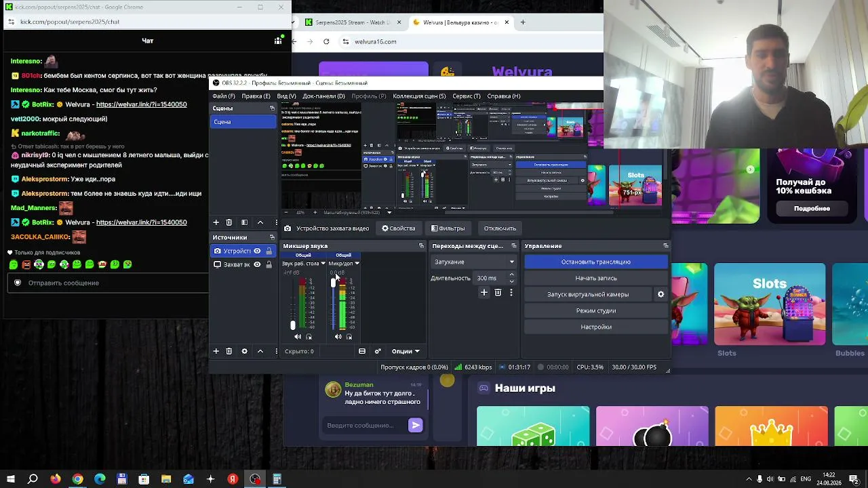Undock the Сцены panel
Screen dimensions: 868x488
pos(272,108)
